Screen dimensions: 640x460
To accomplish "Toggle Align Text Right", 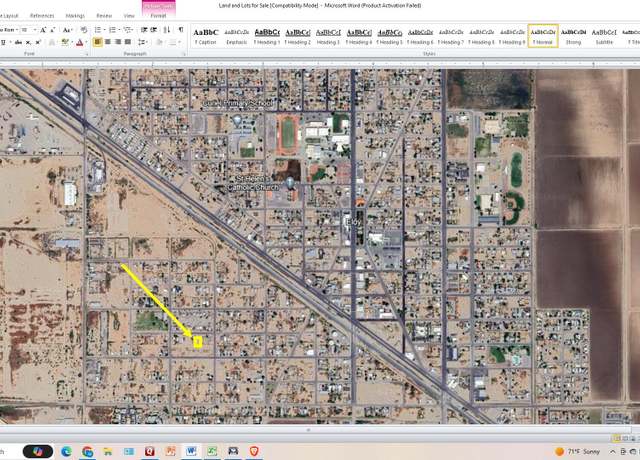I will tap(118, 42).
